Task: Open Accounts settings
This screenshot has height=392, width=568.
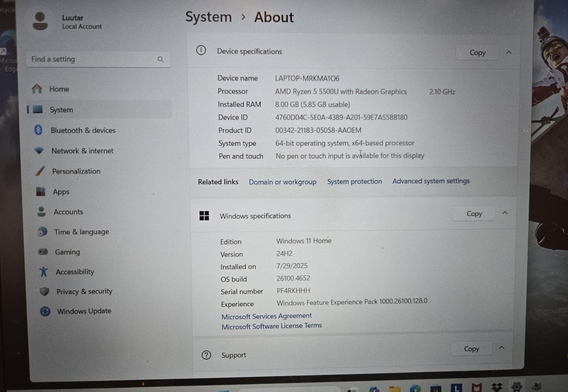Action: click(68, 212)
